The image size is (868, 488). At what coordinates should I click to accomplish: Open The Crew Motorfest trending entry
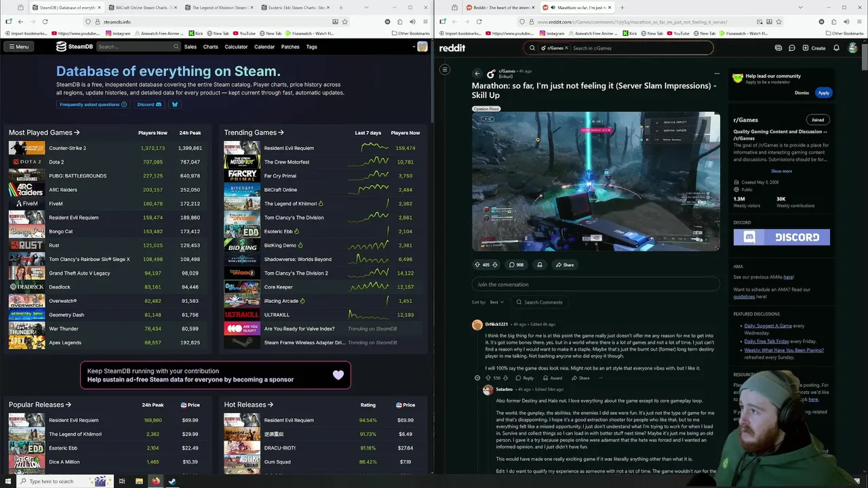point(287,162)
